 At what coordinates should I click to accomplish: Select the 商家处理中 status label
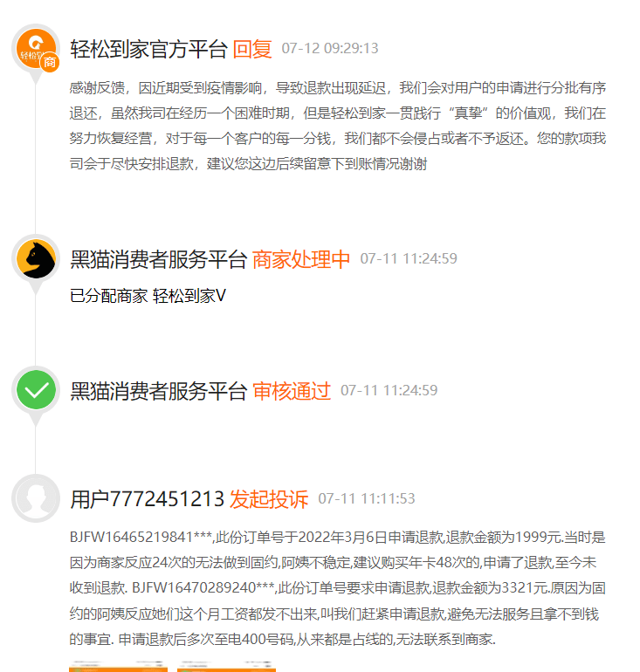[x=301, y=259]
